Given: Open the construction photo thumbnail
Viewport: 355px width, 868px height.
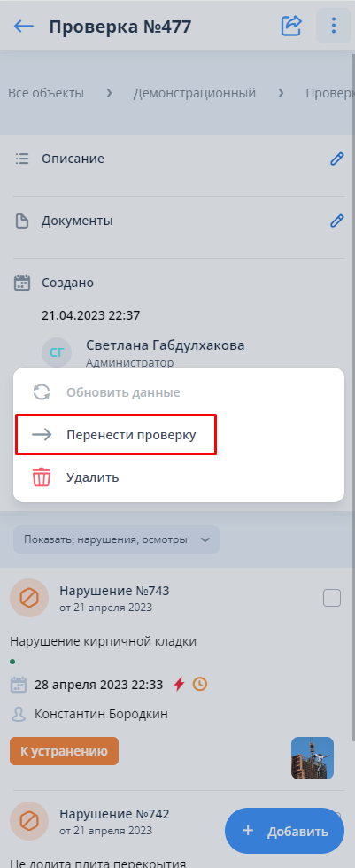Looking at the screenshot, I should [313, 758].
